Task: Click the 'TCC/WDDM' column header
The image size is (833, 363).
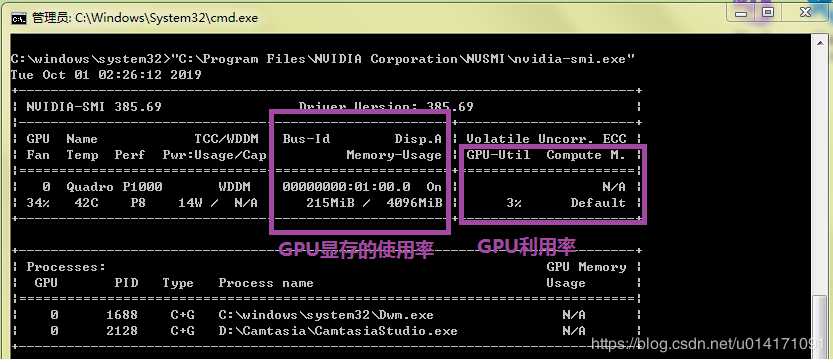Action: tap(226, 139)
